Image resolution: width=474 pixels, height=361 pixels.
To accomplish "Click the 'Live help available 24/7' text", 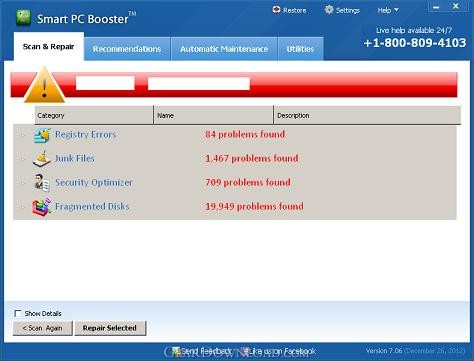I will pyautogui.click(x=414, y=30).
